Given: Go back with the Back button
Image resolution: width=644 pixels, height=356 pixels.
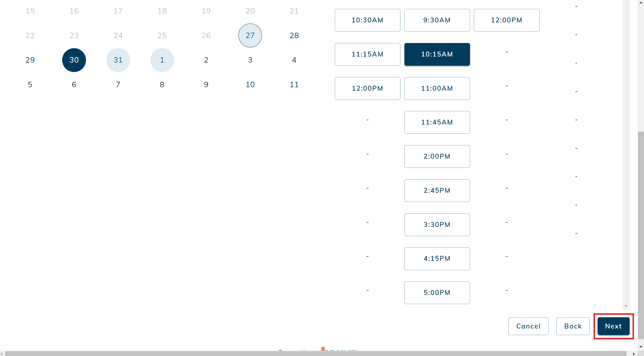Looking at the screenshot, I should [573, 326].
